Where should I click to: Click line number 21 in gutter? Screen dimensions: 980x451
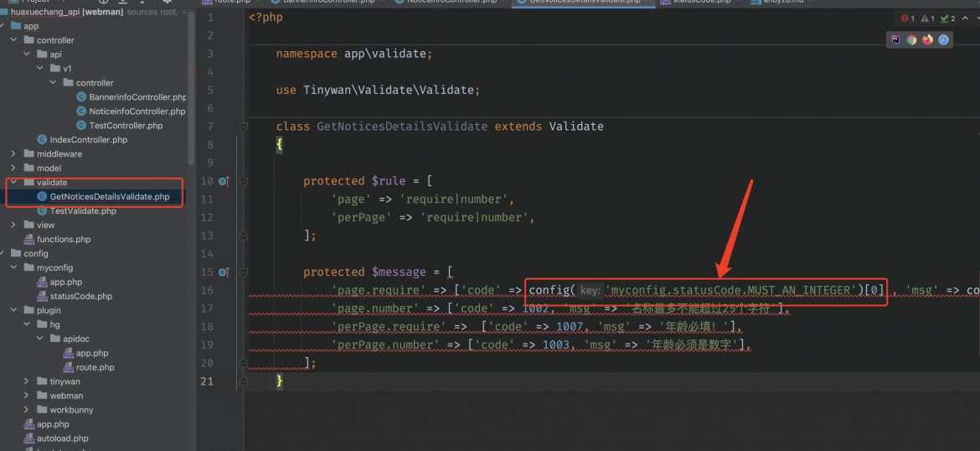pyautogui.click(x=207, y=381)
